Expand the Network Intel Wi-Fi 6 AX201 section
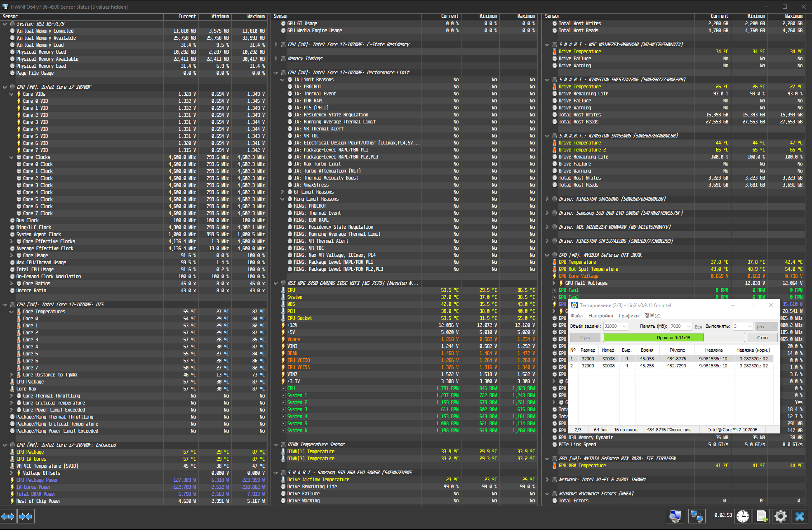This screenshot has width=812, height=530. pos(547,480)
